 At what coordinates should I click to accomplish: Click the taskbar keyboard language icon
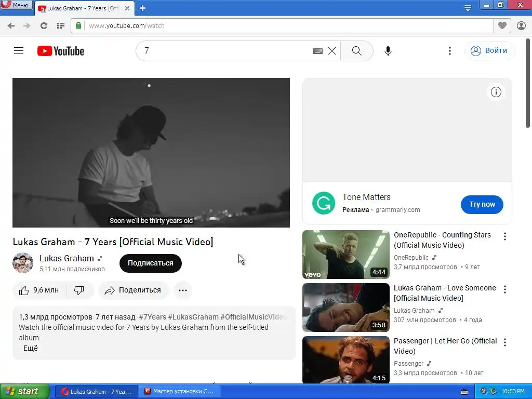464,392
